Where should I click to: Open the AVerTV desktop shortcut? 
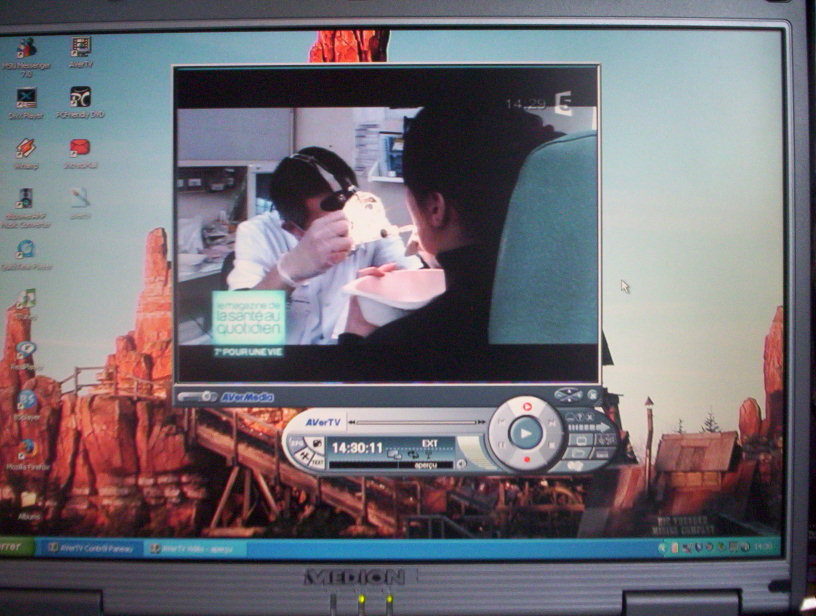[x=81, y=53]
